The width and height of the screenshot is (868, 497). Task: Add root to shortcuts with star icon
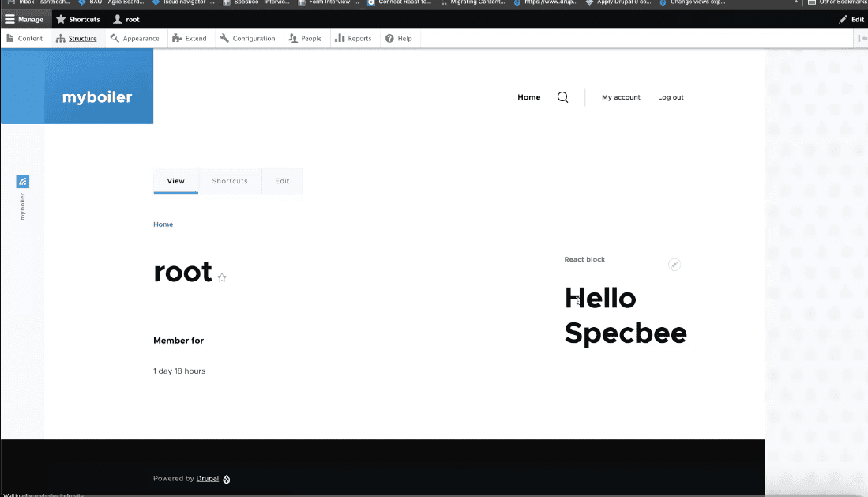[x=222, y=277]
